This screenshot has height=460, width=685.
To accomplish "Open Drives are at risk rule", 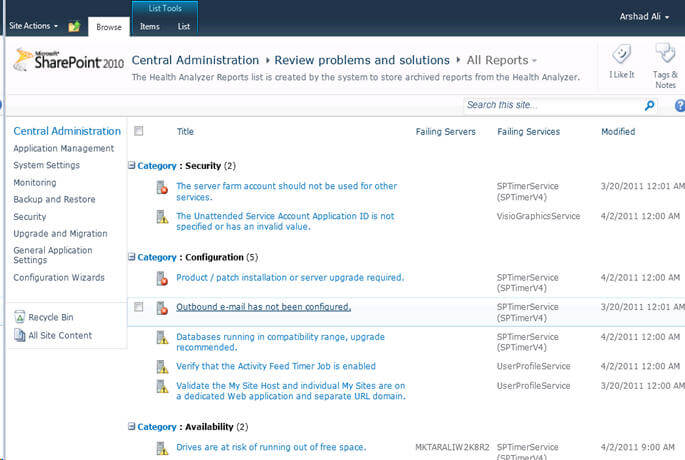I will tap(271, 447).
